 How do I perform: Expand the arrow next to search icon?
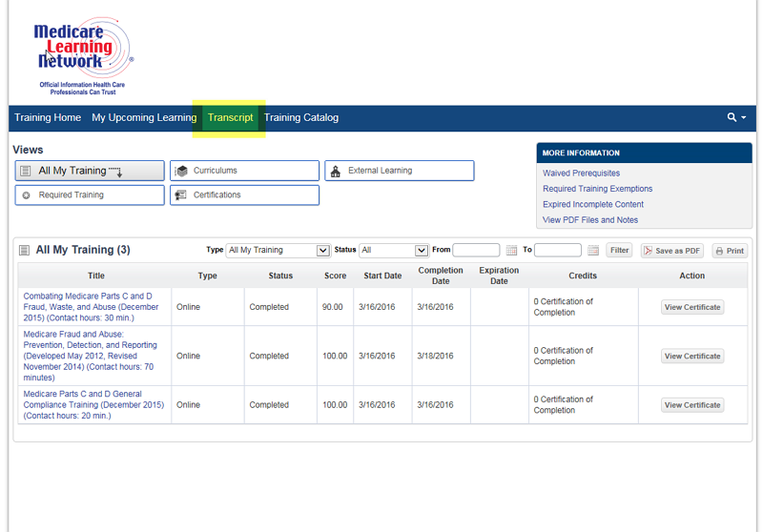pyautogui.click(x=744, y=117)
